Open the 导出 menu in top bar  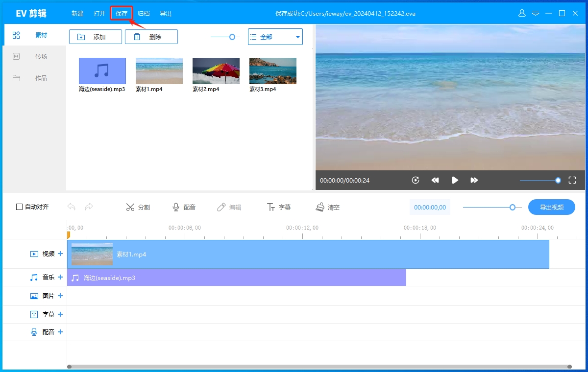click(x=166, y=14)
